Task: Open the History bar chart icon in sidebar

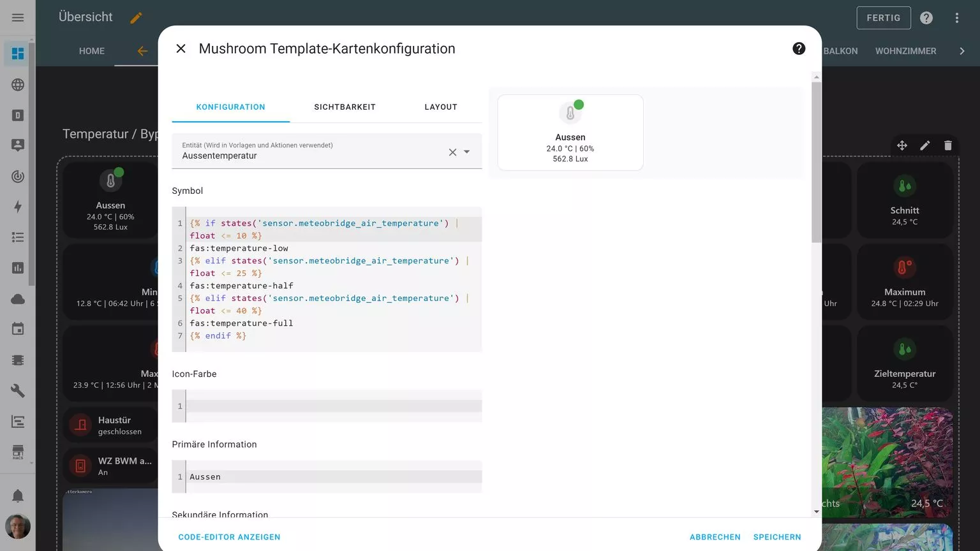Action: 18,268
